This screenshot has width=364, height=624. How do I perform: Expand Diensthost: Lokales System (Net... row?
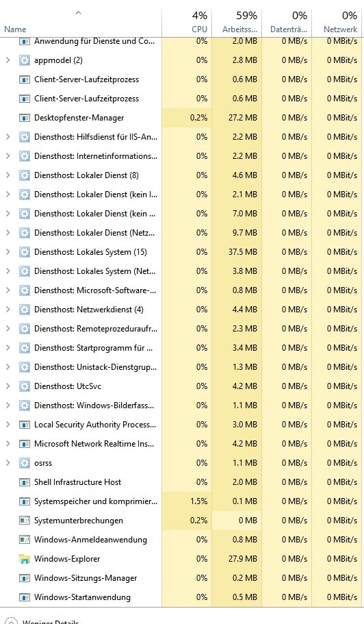(x=8, y=271)
